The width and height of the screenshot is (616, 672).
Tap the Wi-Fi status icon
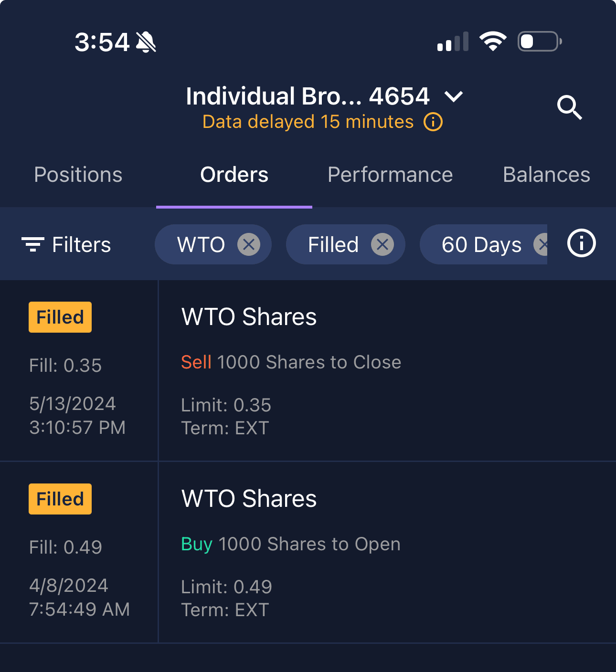tap(493, 42)
